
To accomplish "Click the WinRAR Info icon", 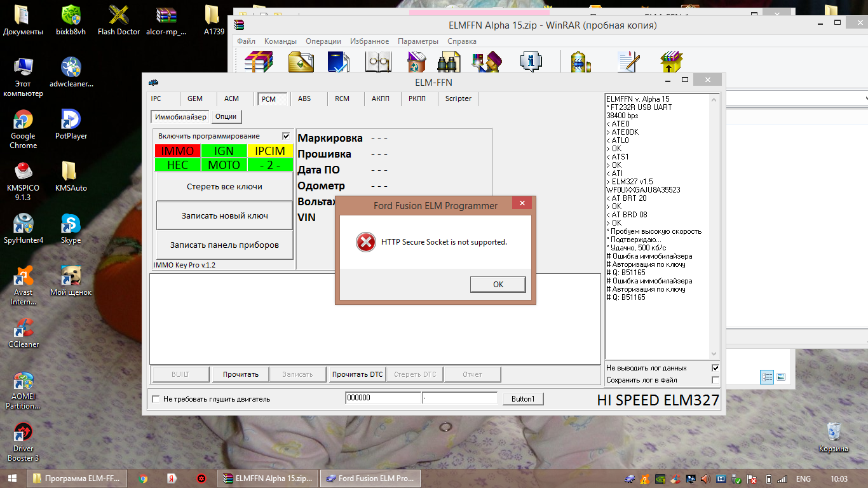I will (531, 62).
